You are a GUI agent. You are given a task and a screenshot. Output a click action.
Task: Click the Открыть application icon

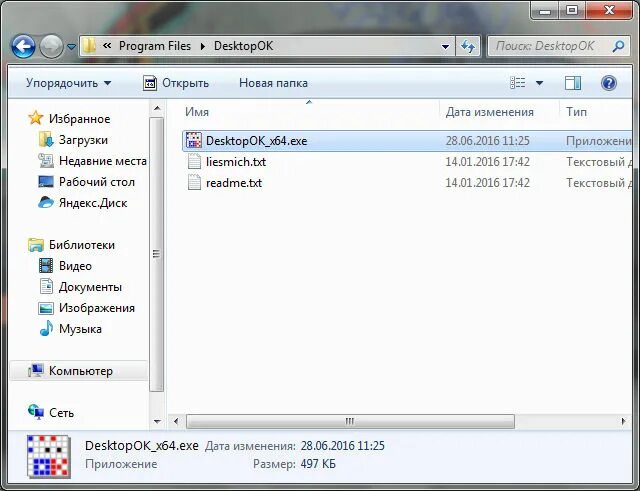150,83
